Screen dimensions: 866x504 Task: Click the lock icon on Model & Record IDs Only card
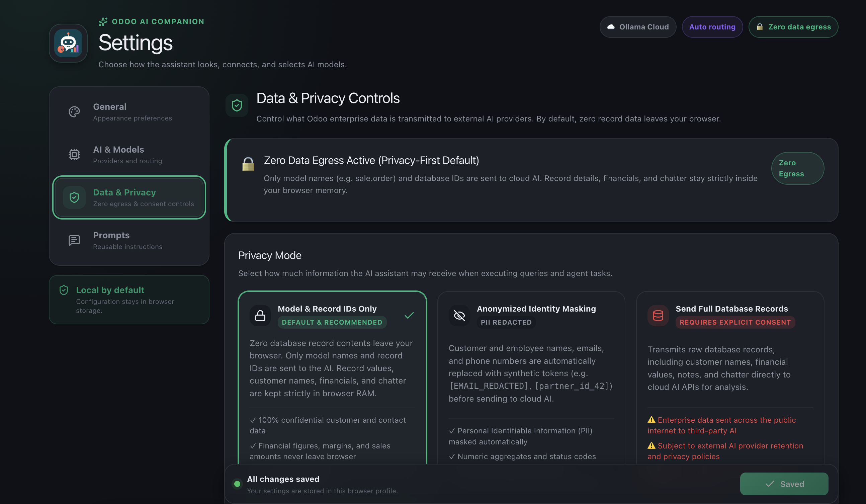tap(260, 315)
